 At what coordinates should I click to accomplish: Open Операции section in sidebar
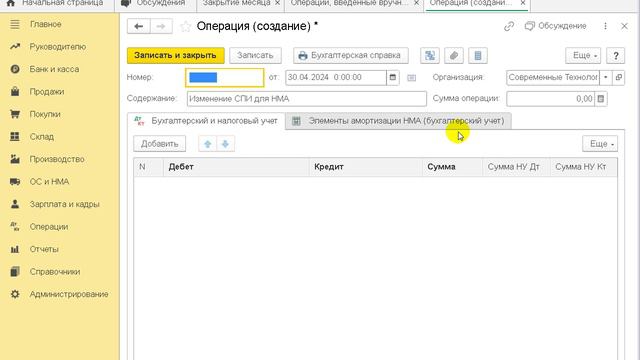click(x=49, y=227)
